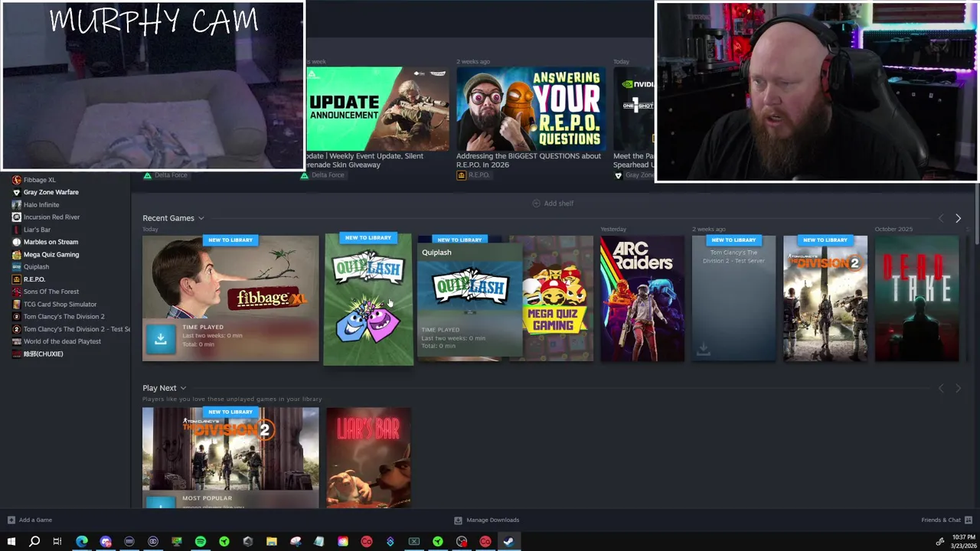Select Liar's Bar in library list
Screen dimensions: 980x551
pos(37,230)
